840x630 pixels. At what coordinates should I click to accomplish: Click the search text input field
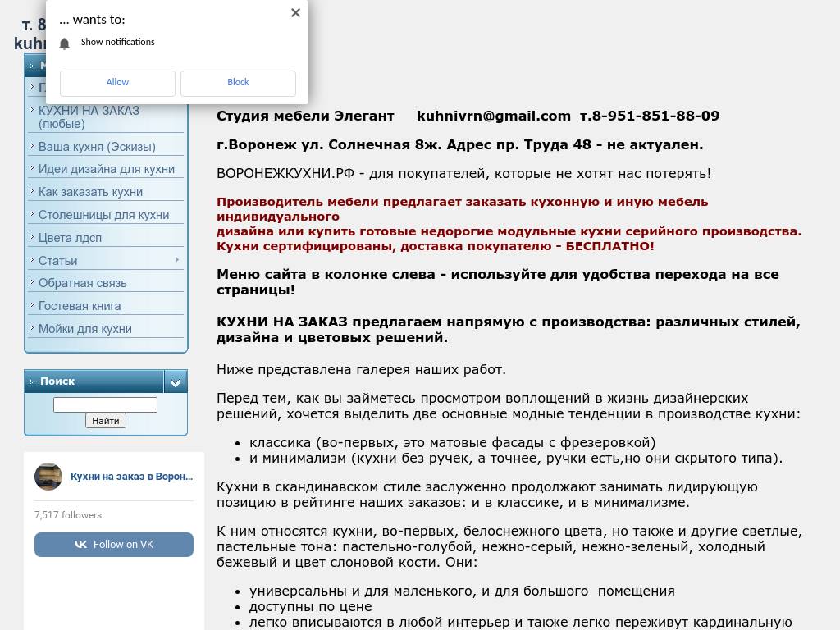(x=105, y=404)
